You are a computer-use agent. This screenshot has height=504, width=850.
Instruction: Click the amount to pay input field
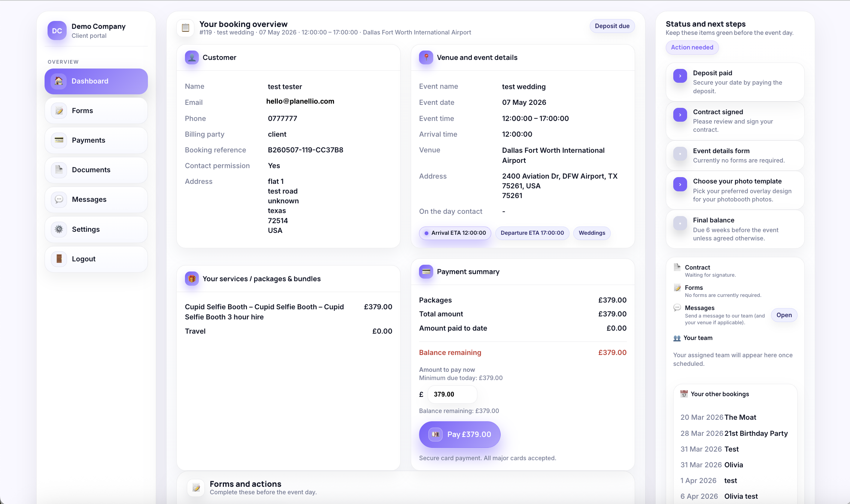coord(452,394)
